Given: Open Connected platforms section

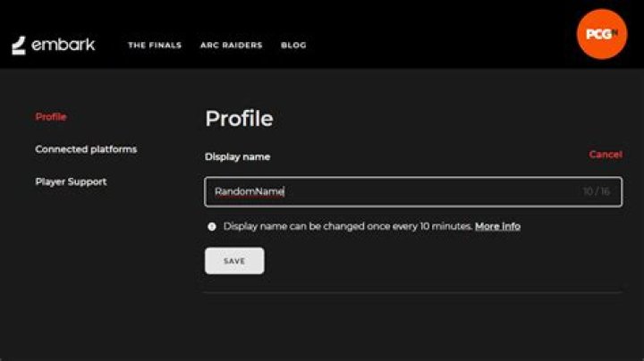Looking at the screenshot, I should [x=86, y=149].
